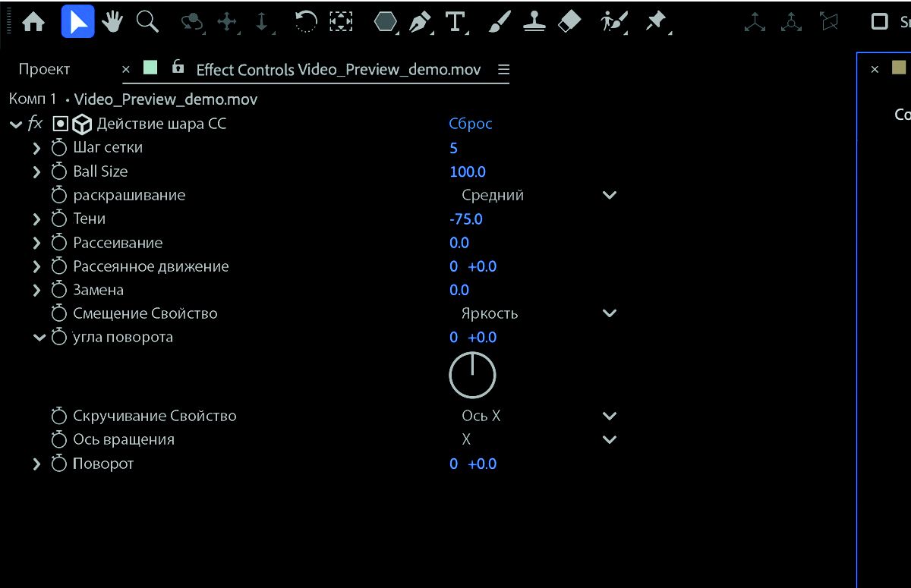
Task: Select the Type text tool
Action: (455, 22)
